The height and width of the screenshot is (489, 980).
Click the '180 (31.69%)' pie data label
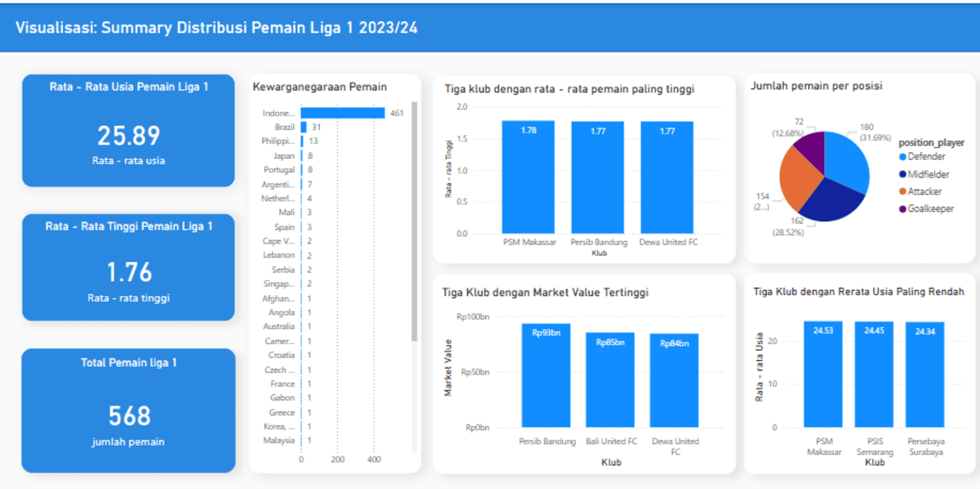(875, 132)
